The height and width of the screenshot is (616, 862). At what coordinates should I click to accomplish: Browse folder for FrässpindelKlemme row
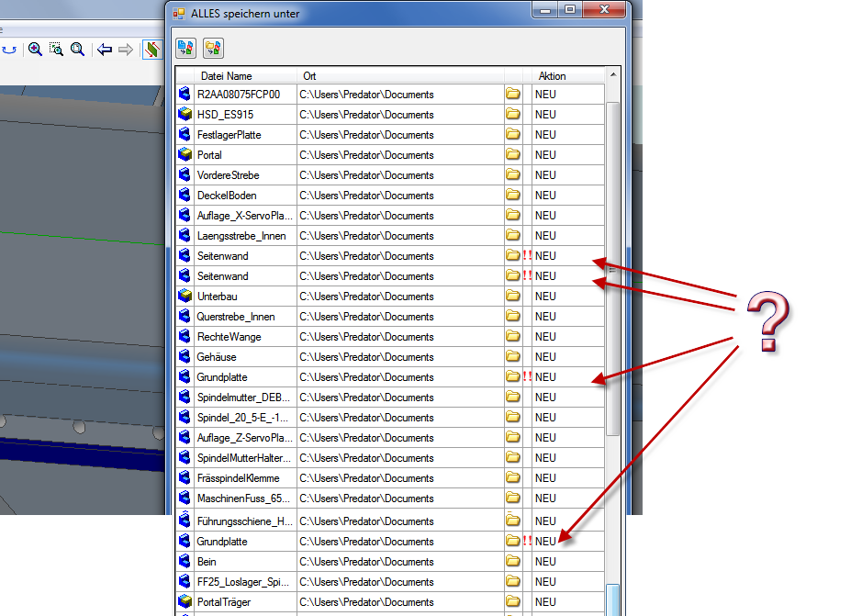pos(513,477)
